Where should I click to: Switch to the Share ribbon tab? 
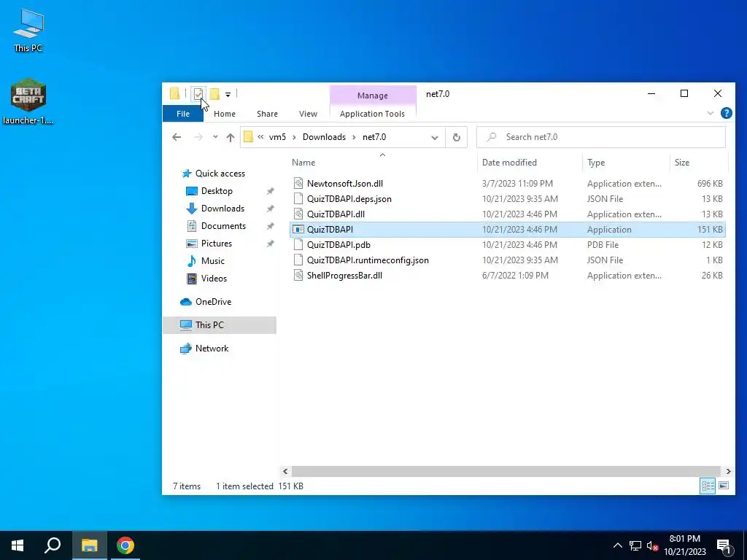tap(267, 114)
